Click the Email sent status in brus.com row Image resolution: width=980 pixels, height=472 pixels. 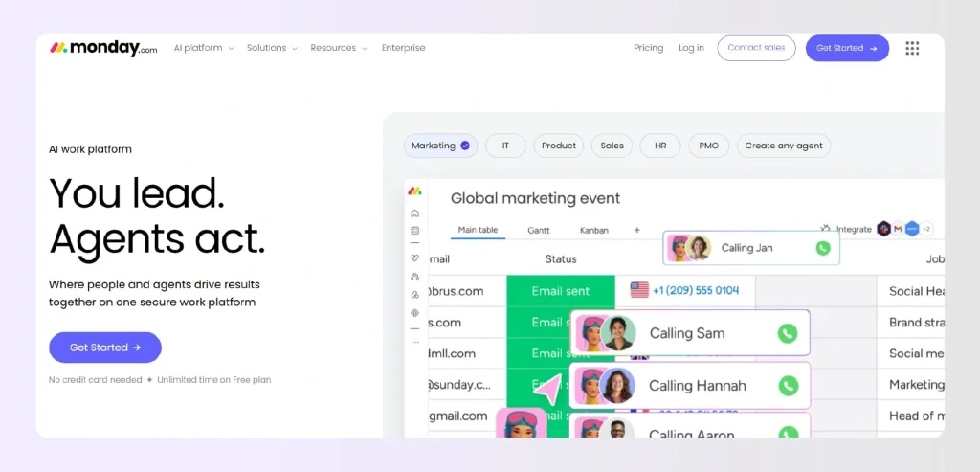click(561, 291)
